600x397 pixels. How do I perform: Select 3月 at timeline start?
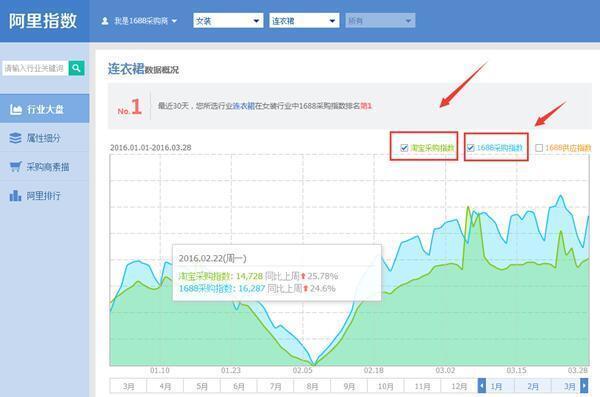pos(128,386)
